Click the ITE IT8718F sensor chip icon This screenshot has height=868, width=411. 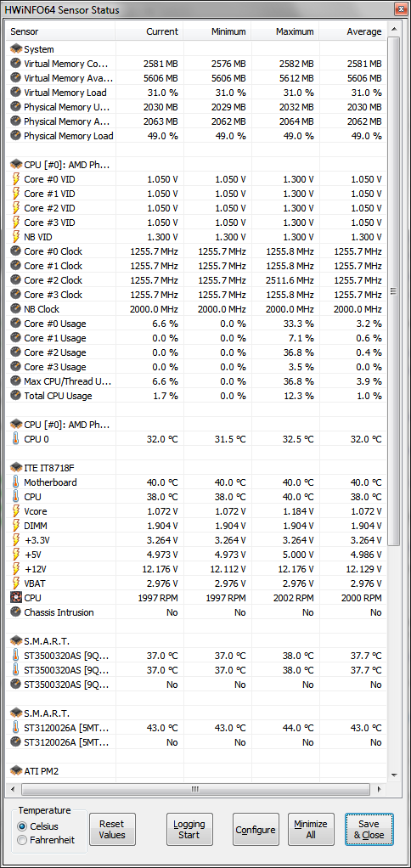15,468
